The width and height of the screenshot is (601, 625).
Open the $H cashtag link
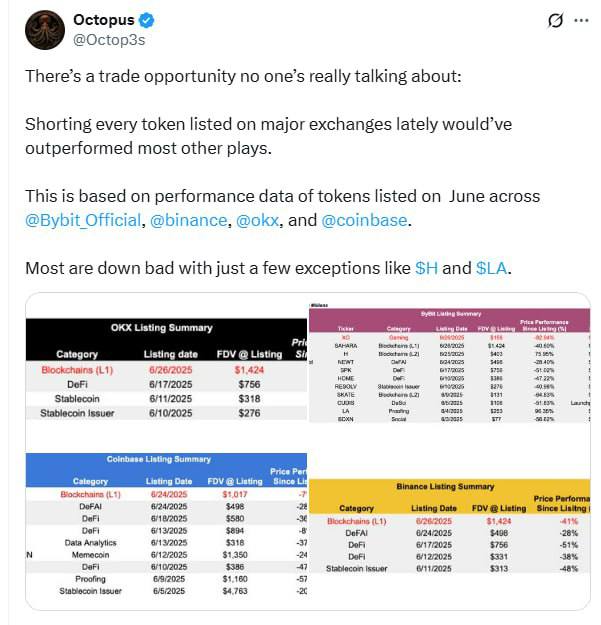tap(426, 268)
